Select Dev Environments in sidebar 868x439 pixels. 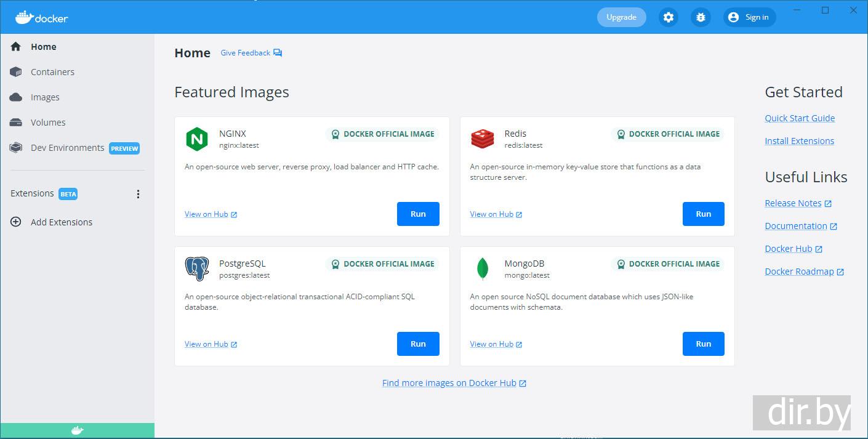[67, 148]
